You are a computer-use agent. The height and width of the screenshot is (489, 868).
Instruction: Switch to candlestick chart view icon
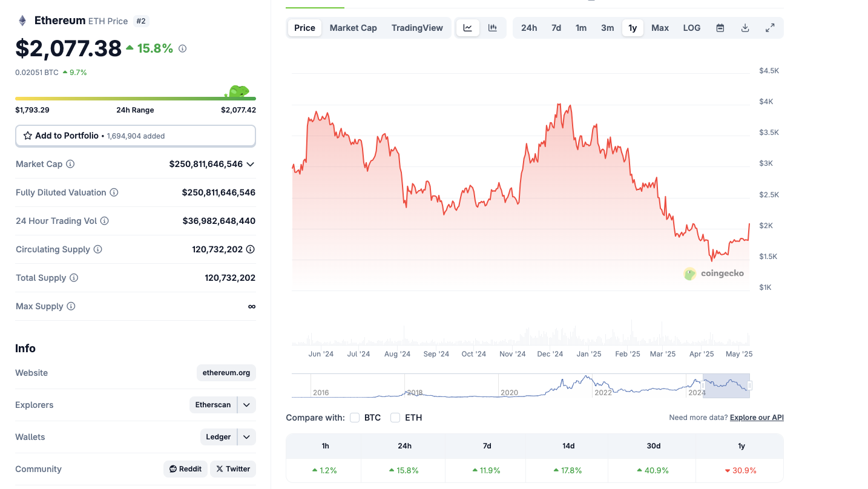[493, 28]
